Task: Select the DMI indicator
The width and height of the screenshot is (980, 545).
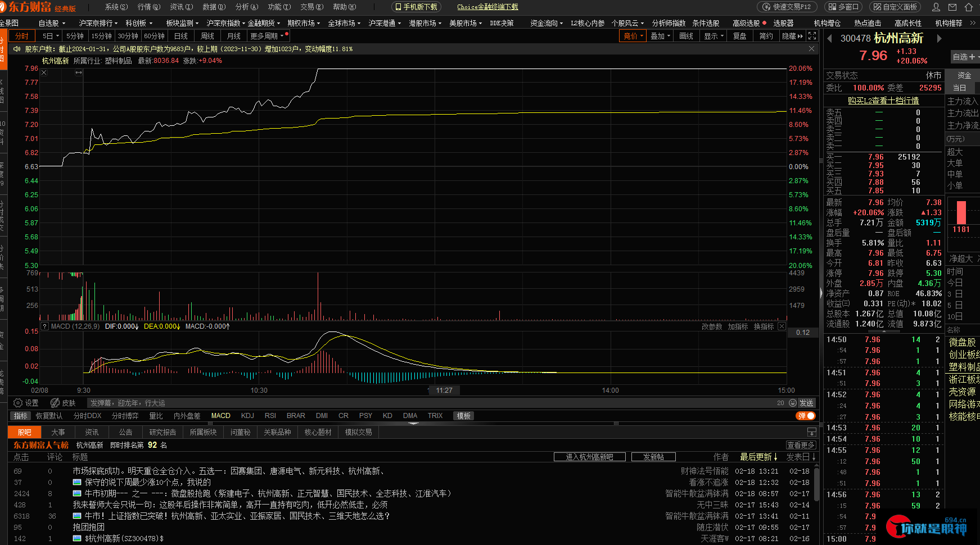Action: (322, 416)
